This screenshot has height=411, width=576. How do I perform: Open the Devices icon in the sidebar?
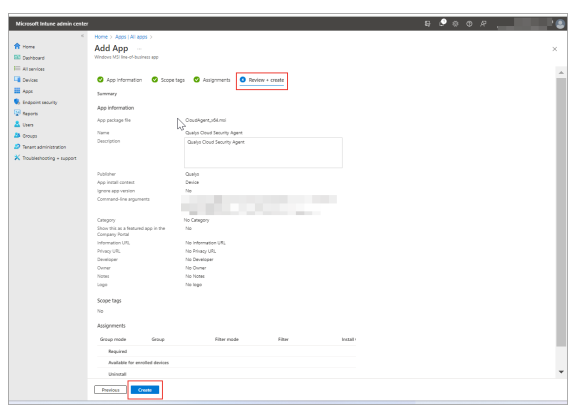pos(17,80)
